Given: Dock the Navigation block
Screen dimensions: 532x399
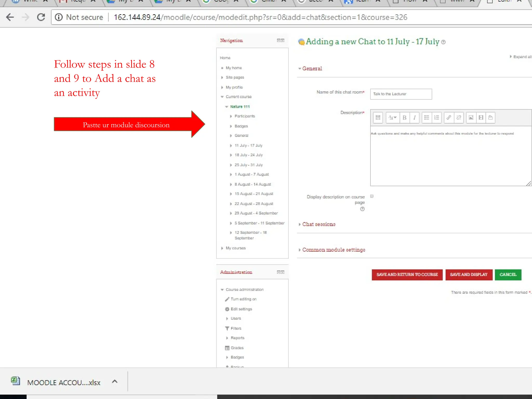Looking at the screenshot, I should [283, 40].
